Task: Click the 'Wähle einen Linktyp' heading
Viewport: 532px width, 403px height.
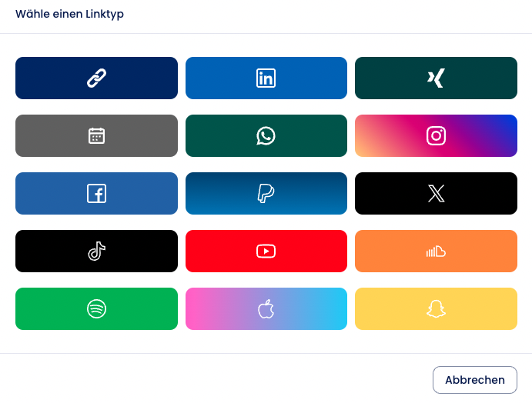Action: point(69,14)
